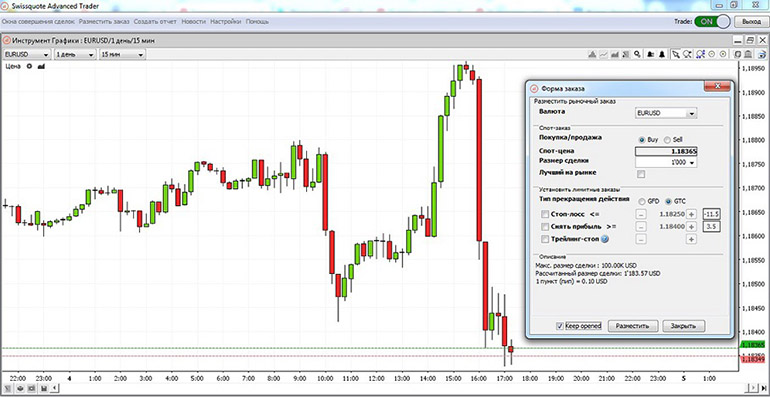Uncheck the Keep opened checkbox
Image resolution: width=770 pixels, height=397 pixels.
click(x=559, y=326)
